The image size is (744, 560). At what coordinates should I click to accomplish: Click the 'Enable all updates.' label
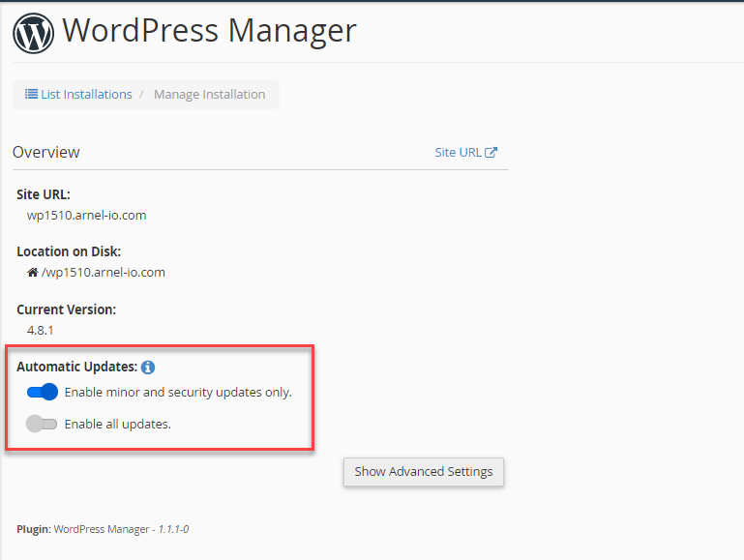(x=118, y=424)
